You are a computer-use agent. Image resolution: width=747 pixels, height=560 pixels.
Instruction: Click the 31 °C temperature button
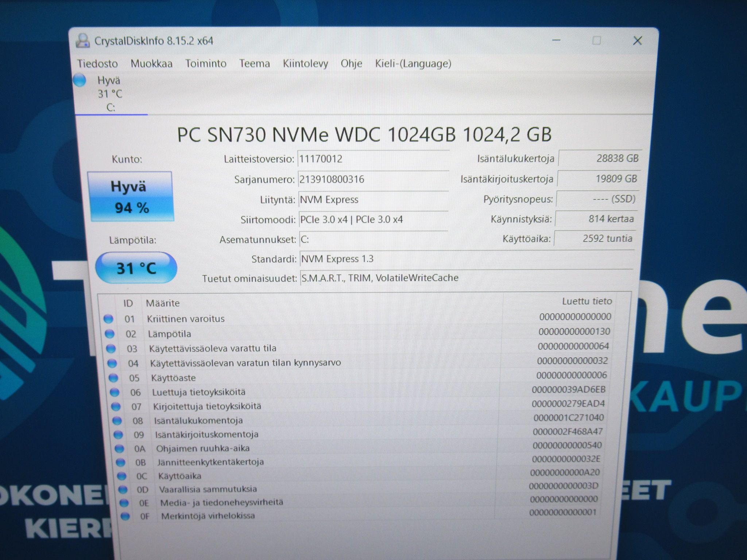click(x=136, y=268)
